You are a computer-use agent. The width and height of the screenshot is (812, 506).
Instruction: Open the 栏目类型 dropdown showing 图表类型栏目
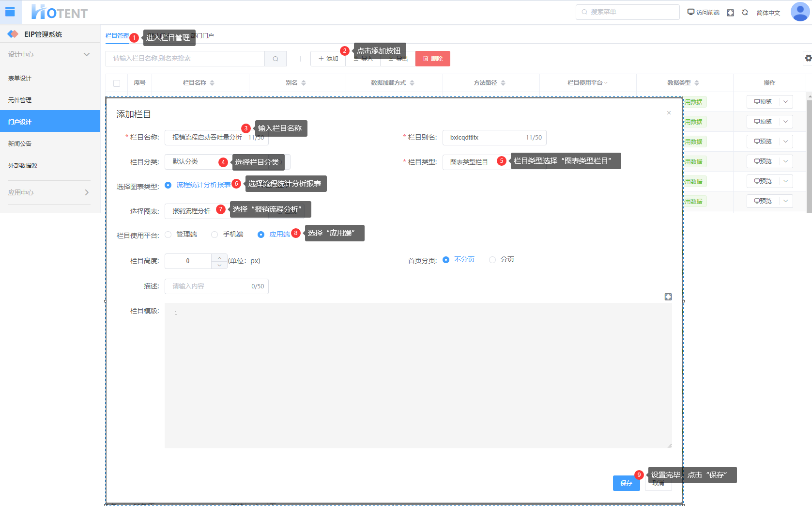click(494, 162)
